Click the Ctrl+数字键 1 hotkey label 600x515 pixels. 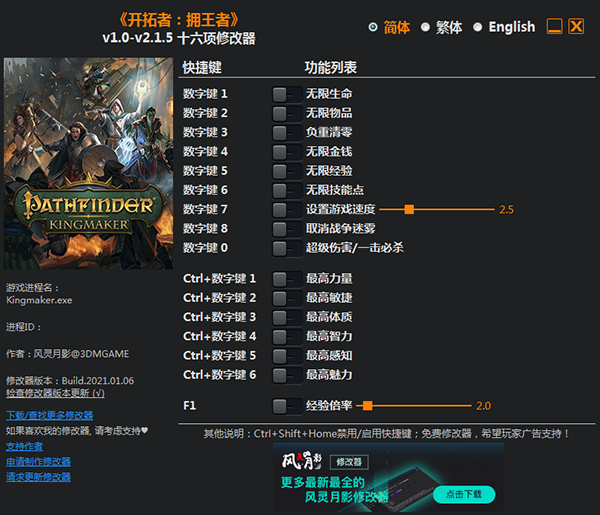click(x=220, y=279)
